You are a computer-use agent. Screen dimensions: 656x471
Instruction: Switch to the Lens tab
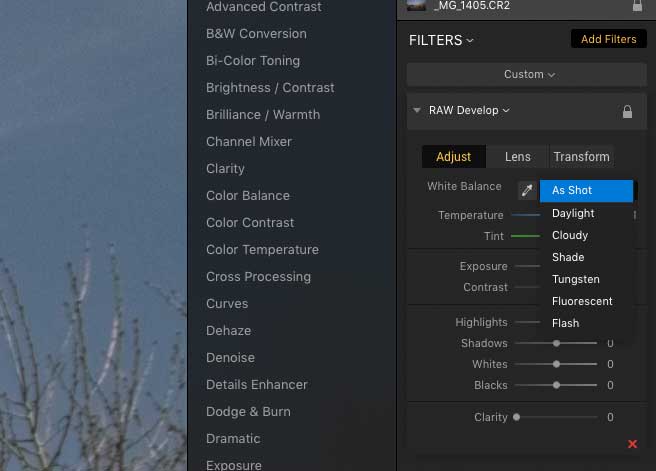[x=518, y=156]
